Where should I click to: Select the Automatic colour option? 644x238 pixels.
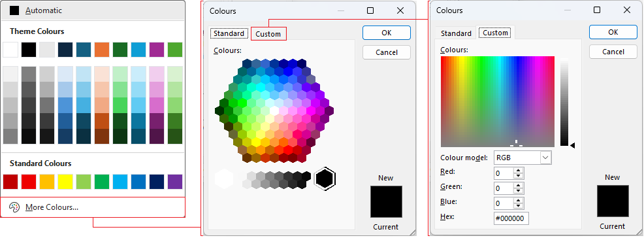click(x=93, y=10)
